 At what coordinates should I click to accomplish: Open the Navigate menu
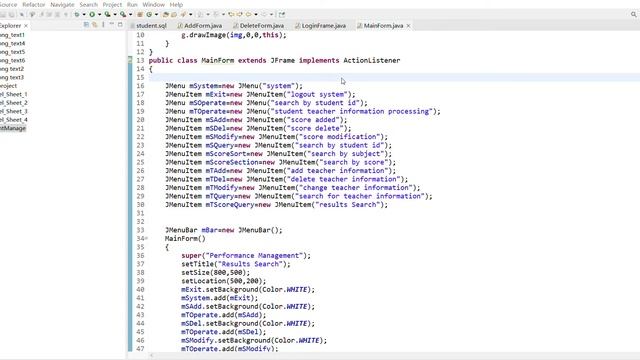(x=62, y=4)
